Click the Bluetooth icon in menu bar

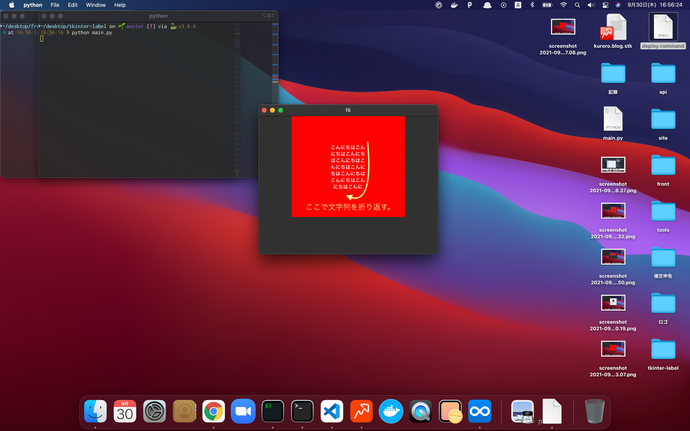click(532, 5)
